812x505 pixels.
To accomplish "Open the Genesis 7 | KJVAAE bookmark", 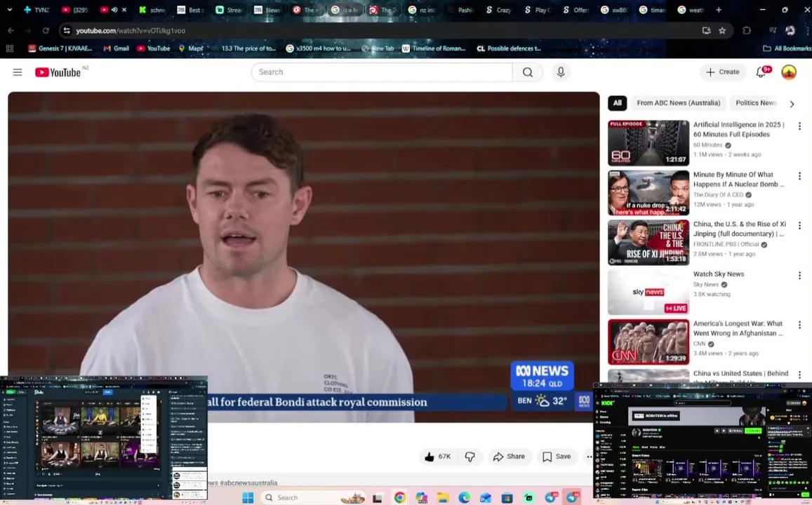I will (x=60, y=48).
